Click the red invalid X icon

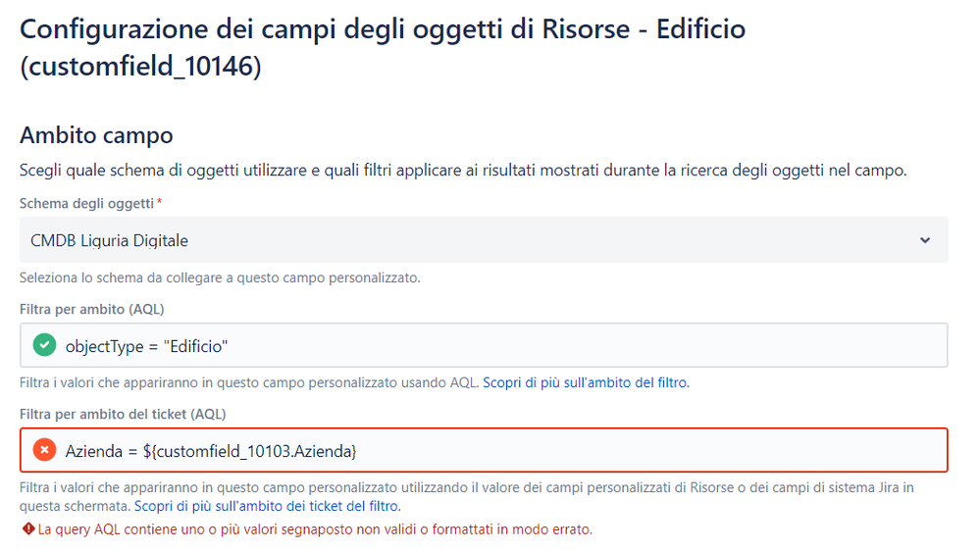(x=44, y=450)
